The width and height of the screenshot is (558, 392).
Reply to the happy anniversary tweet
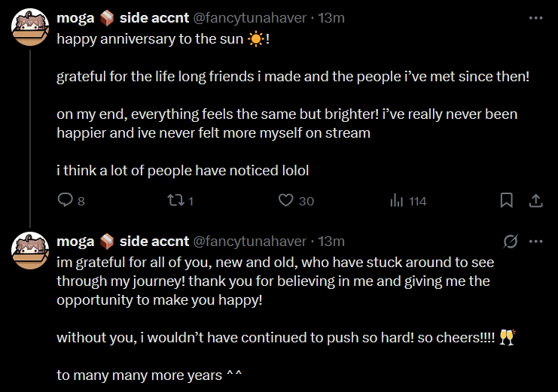tap(66, 201)
